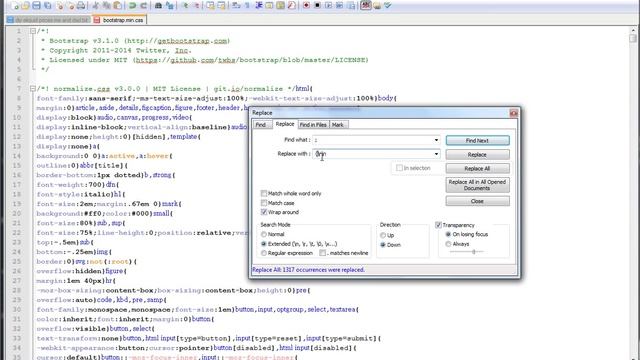The height and width of the screenshot is (360, 640).
Task: Enable the Match case checkbox
Action: [264, 202]
